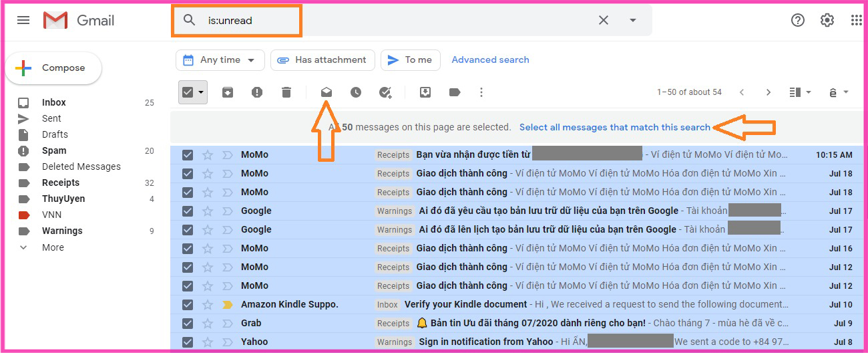Delete selected messages with trash icon
Screen dimensions: 868x353
tap(286, 92)
